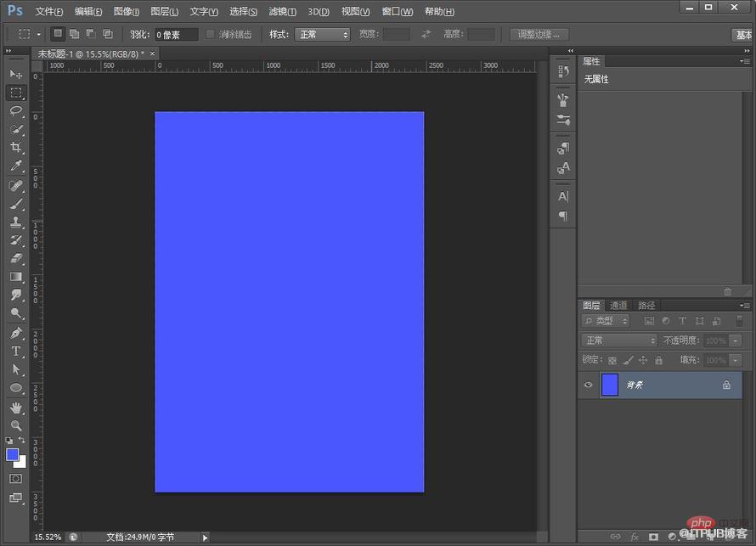
Task: Click the blue foreground color swatch
Action: coord(12,454)
